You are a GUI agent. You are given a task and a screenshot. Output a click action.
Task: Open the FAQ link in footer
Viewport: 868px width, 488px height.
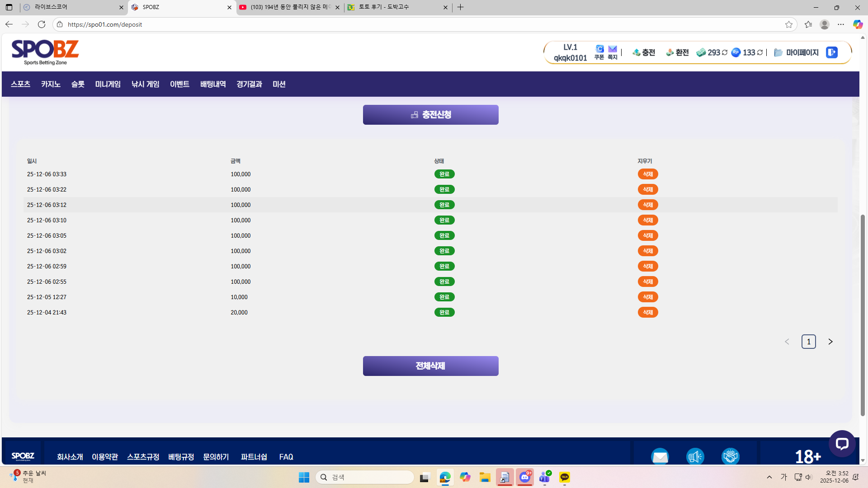(286, 457)
